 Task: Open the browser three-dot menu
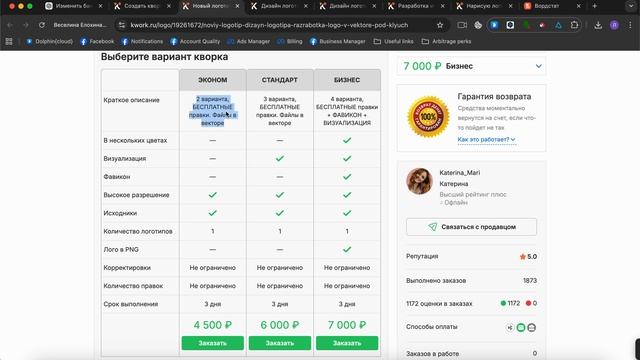click(x=630, y=25)
